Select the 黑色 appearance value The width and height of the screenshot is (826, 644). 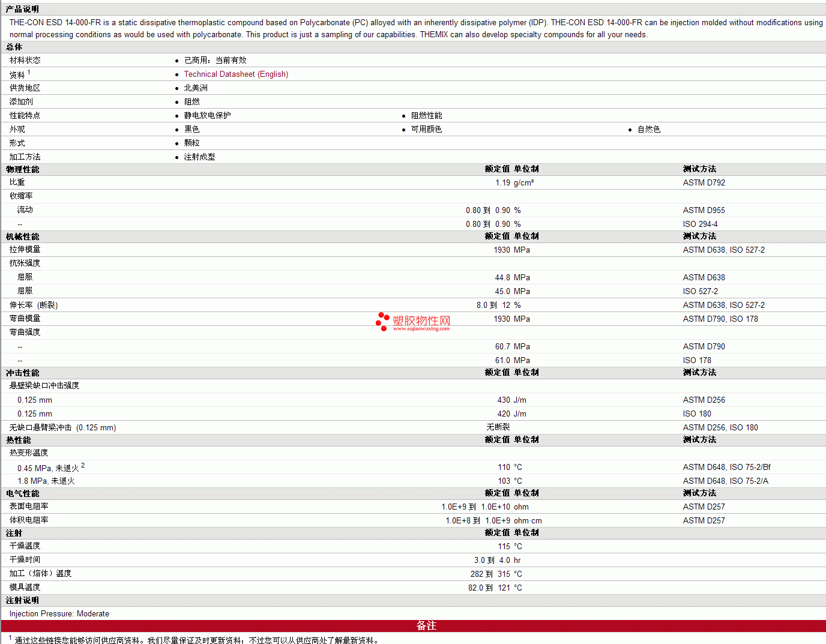click(x=191, y=130)
